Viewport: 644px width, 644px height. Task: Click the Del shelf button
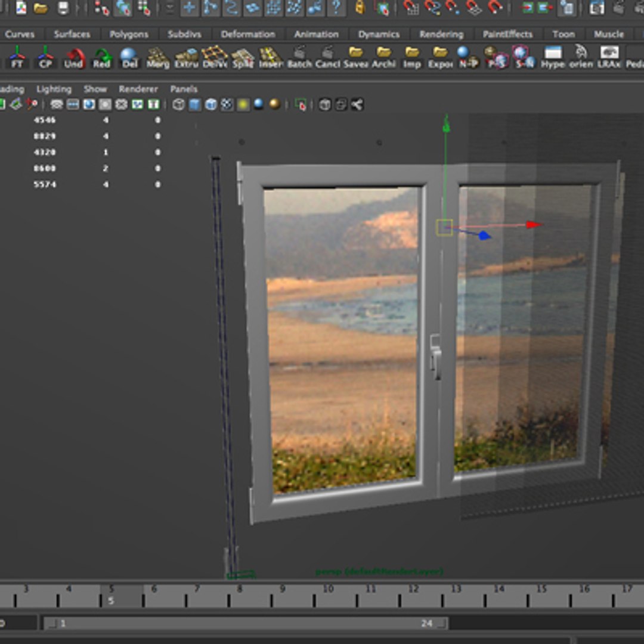[129, 57]
